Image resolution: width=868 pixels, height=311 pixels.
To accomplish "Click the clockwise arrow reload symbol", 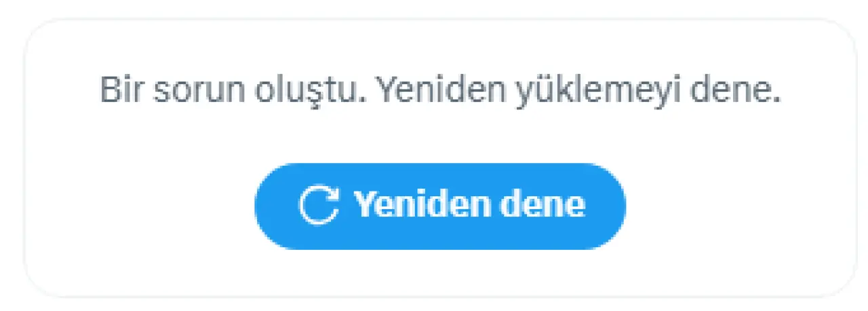I will (x=318, y=206).
